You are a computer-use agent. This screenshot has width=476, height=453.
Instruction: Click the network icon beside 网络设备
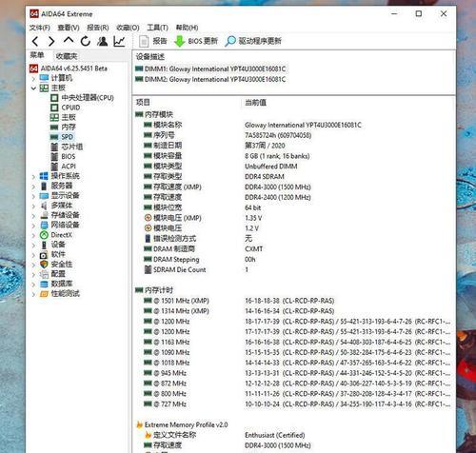click(x=44, y=226)
